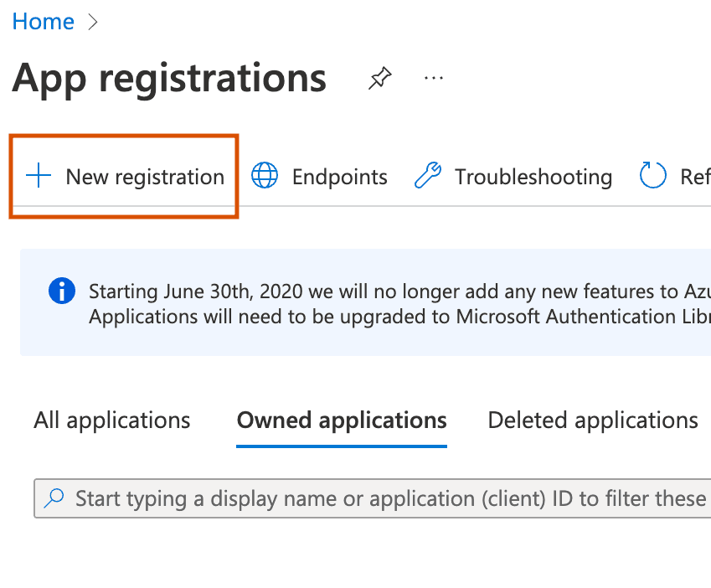Click the plus icon next to New registration

click(x=38, y=176)
